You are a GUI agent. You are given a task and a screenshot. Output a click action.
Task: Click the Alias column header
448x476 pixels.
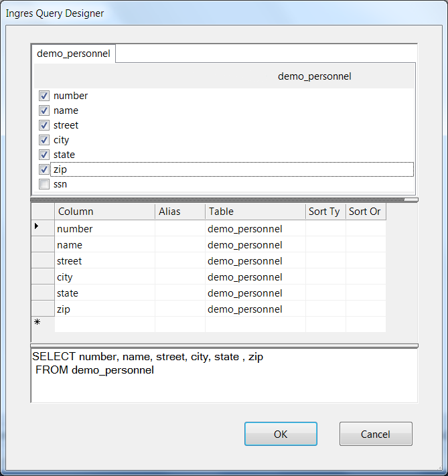point(179,212)
